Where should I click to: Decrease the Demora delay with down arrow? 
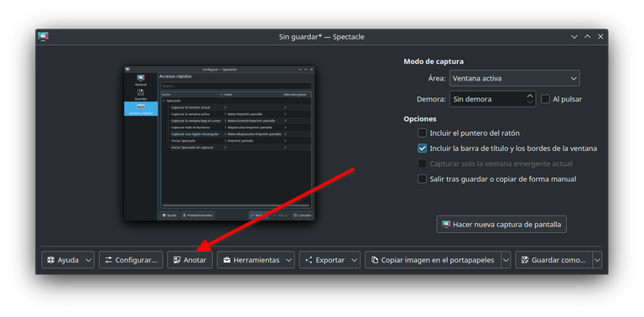click(530, 102)
